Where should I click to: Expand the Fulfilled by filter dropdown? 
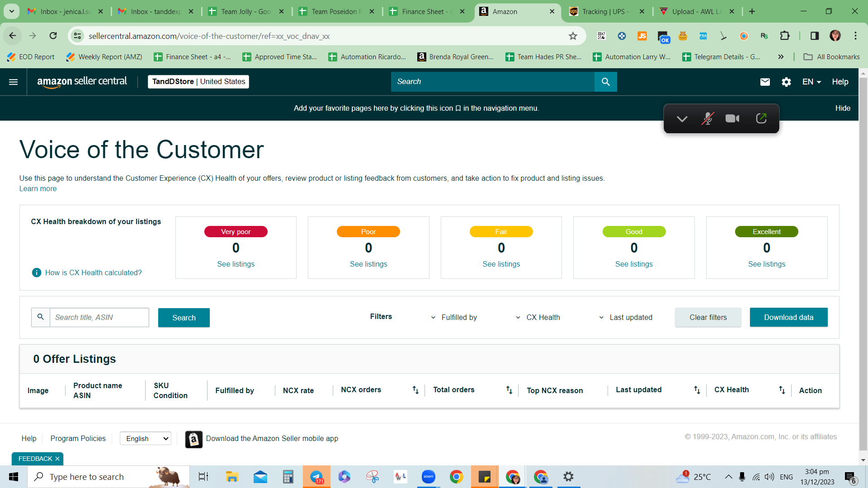[x=454, y=317]
